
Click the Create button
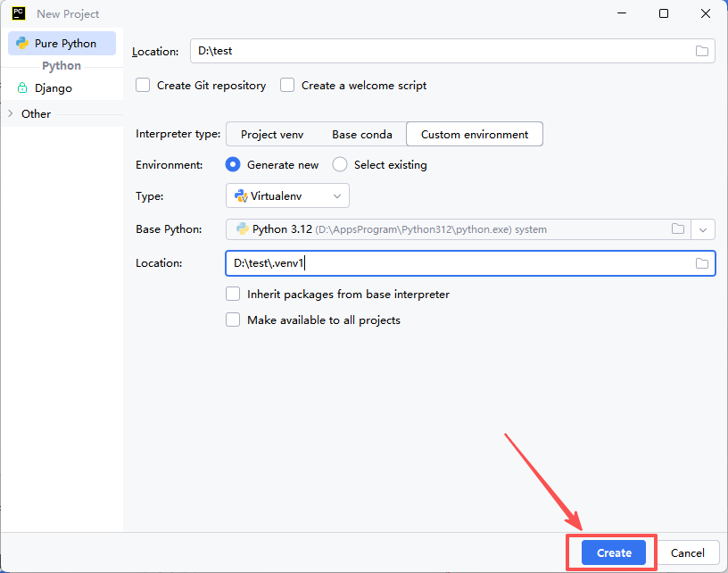[613, 552]
